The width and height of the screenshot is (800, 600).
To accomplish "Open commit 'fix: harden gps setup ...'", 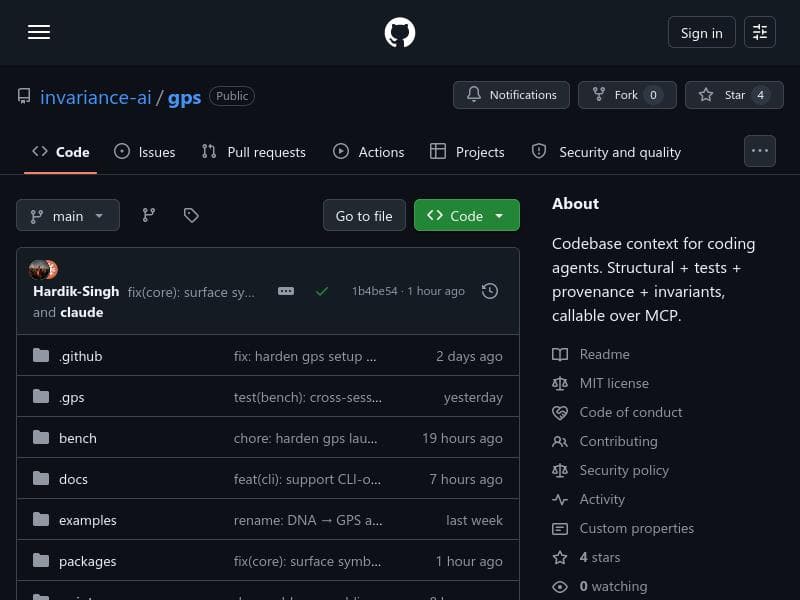I will tap(305, 356).
